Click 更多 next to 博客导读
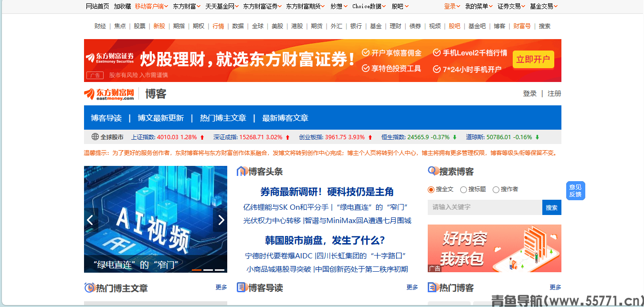This screenshot has height=307, width=644. tap(412, 287)
